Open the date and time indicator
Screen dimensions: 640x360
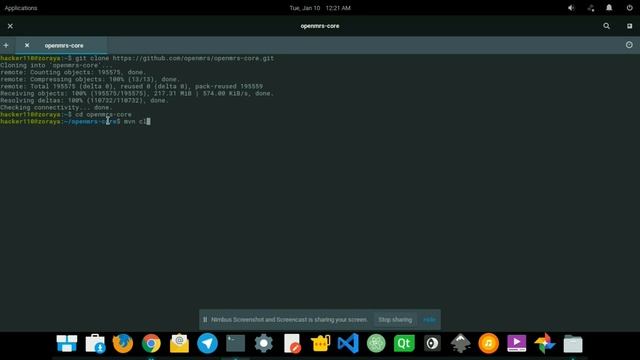coord(320,8)
